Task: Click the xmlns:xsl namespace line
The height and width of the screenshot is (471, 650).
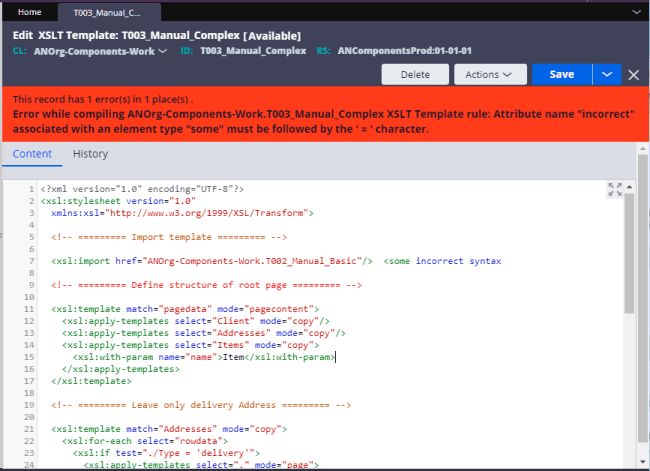Action: click(182, 213)
